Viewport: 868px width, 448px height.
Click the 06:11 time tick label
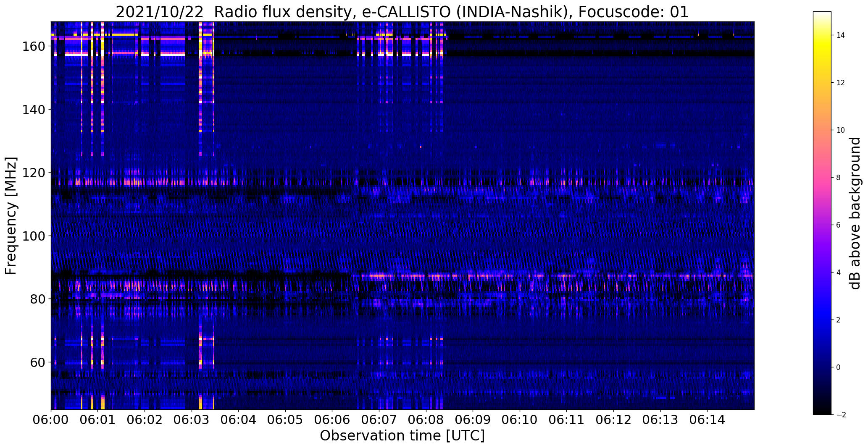pyautogui.click(x=567, y=420)
